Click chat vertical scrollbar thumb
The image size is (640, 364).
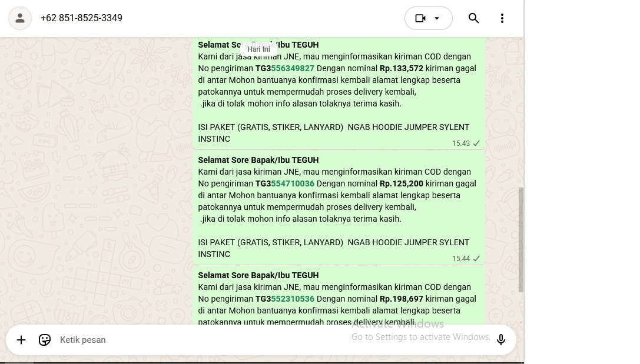click(x=521, y=240)
